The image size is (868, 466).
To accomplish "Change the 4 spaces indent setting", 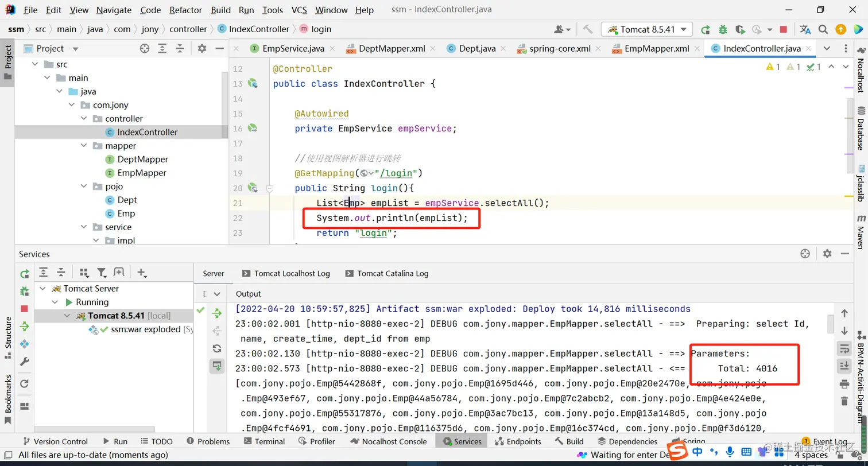I will [x=811, y=455].
